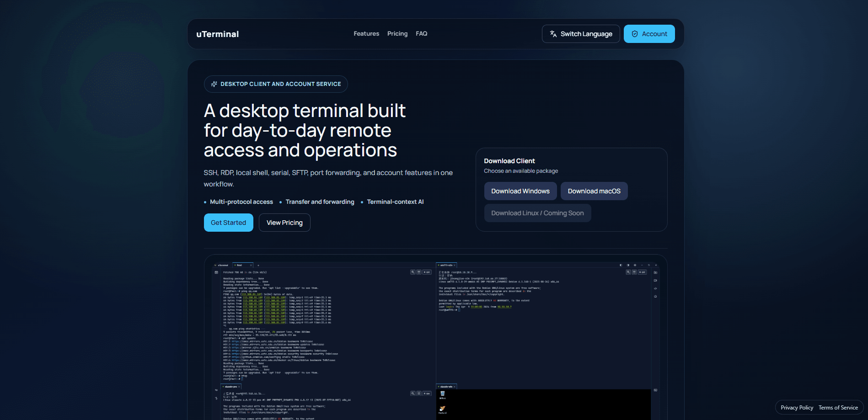868x420 pixels.
Task: Click the "Download Client" heading
Action: point(509,161)
